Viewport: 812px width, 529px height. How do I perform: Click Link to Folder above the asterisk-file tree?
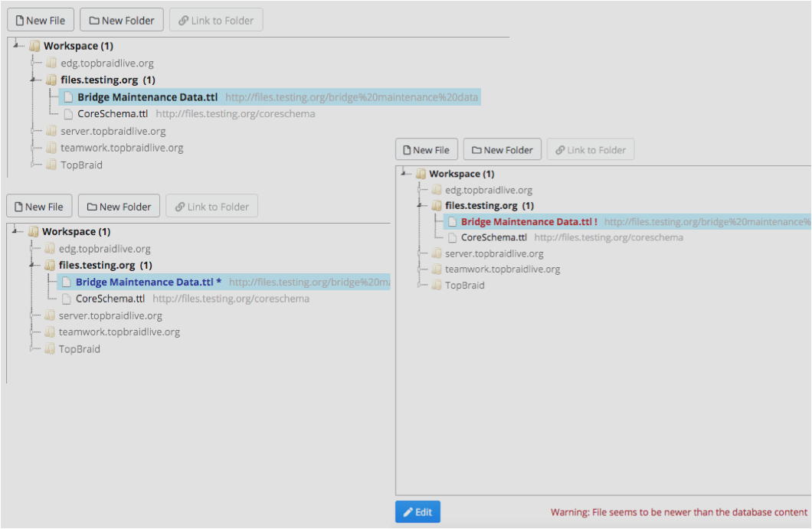[211, 207]
